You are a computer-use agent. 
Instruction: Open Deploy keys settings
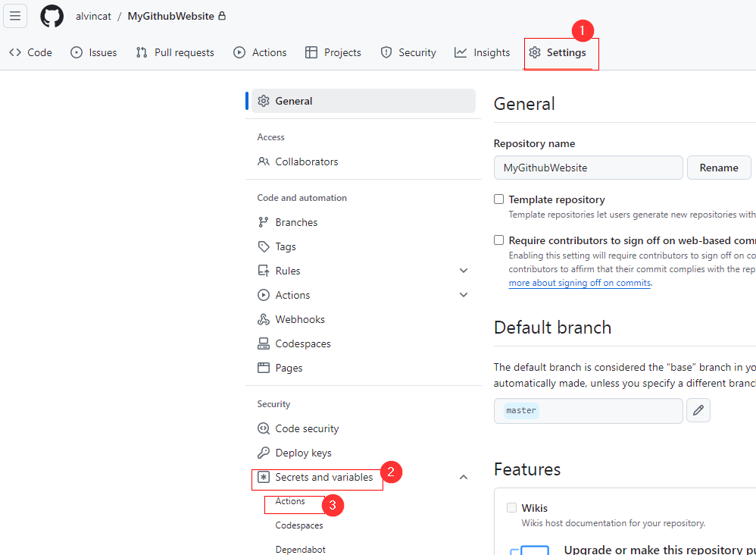tap(303, 453)
